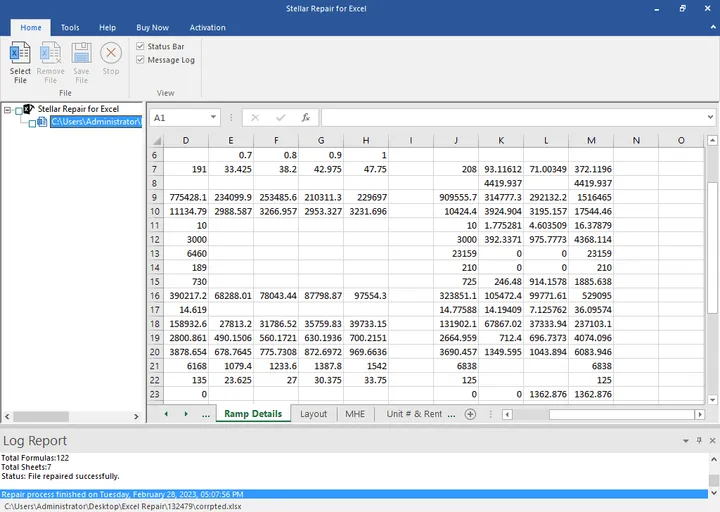Select cell with value 775428.1

coord(186,197)
